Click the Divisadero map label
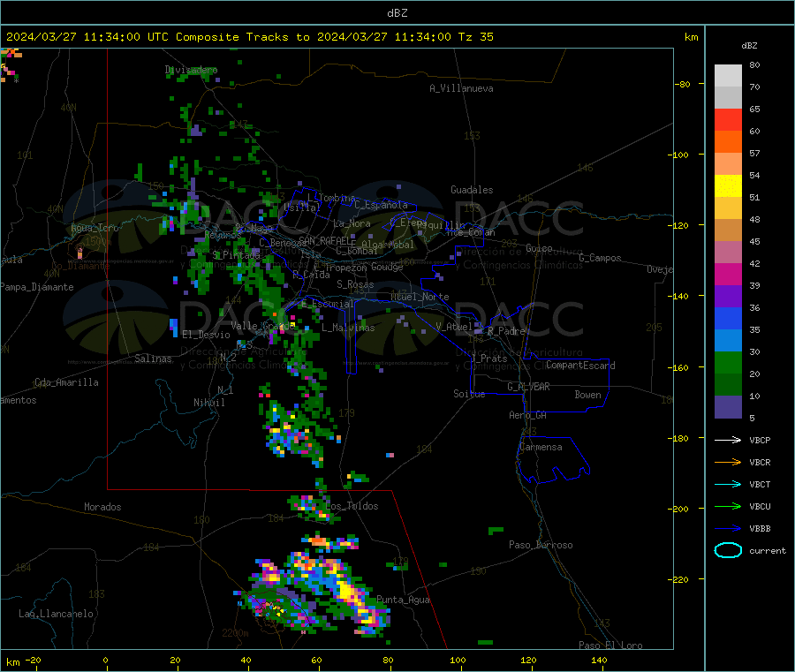The height and width of the screenshot is (672, 795). coord(191,70)
